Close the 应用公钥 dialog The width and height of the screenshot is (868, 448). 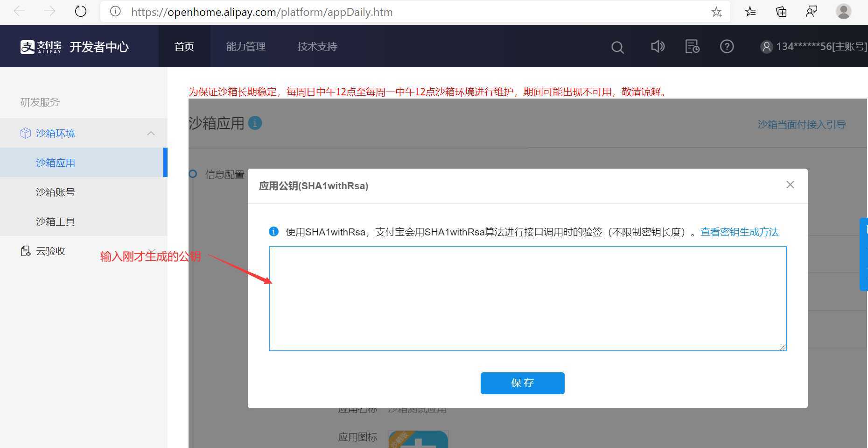(x=790, y=184)
